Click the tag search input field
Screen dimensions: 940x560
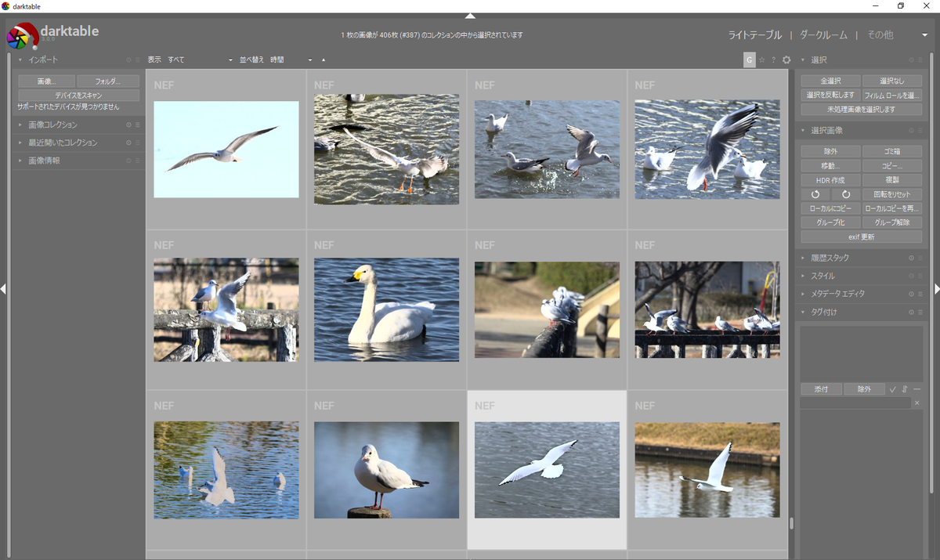855,403
